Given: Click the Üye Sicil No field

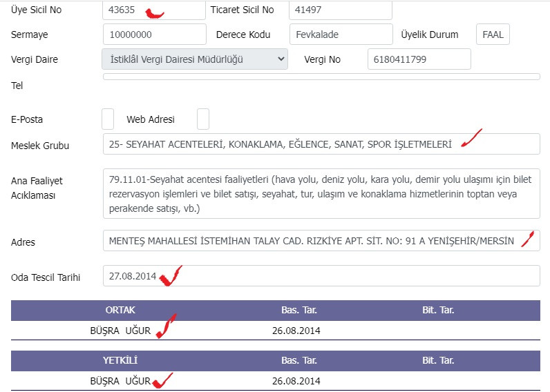Looking at the screenshot, I should [x=154, y=10].
